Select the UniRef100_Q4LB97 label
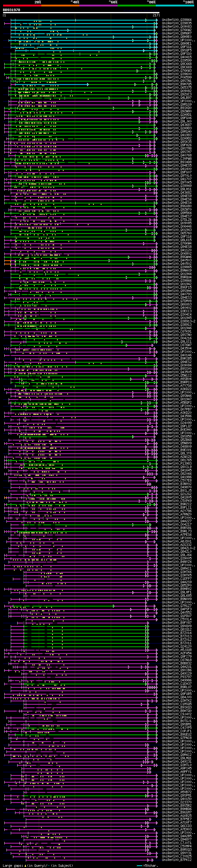 177,98
